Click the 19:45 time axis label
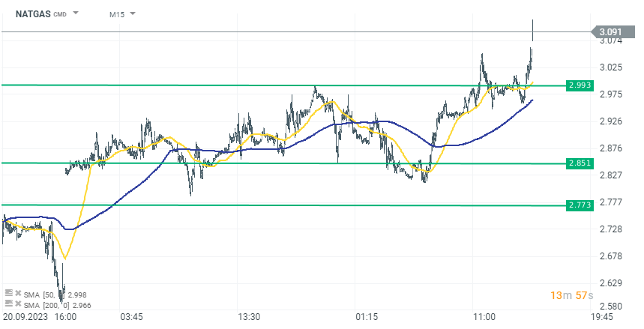Image resolution: width=644 pixels, height=329 pixels. [x=602, y=317]
